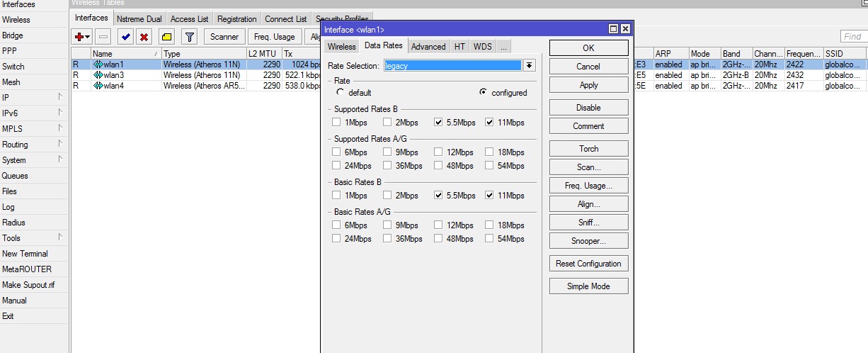Screen dimensions: 868x353
Task: Open the Rate Selection dropdown arrow
Action: 530,65
